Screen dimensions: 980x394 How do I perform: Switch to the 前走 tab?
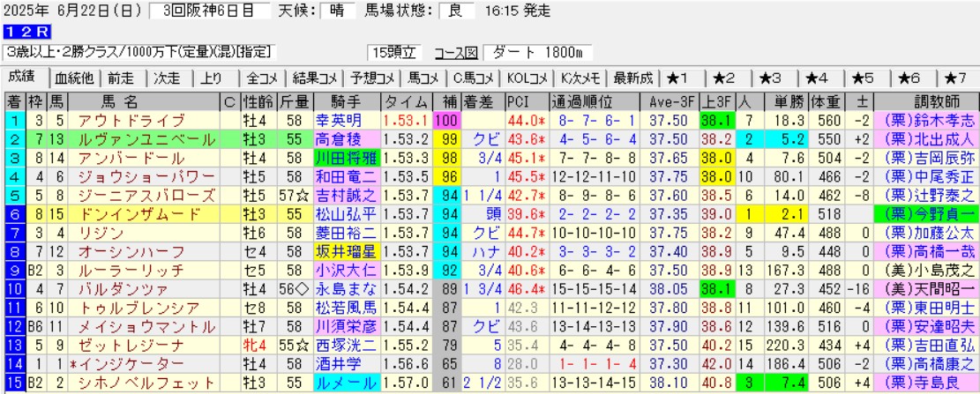point(123,77)
